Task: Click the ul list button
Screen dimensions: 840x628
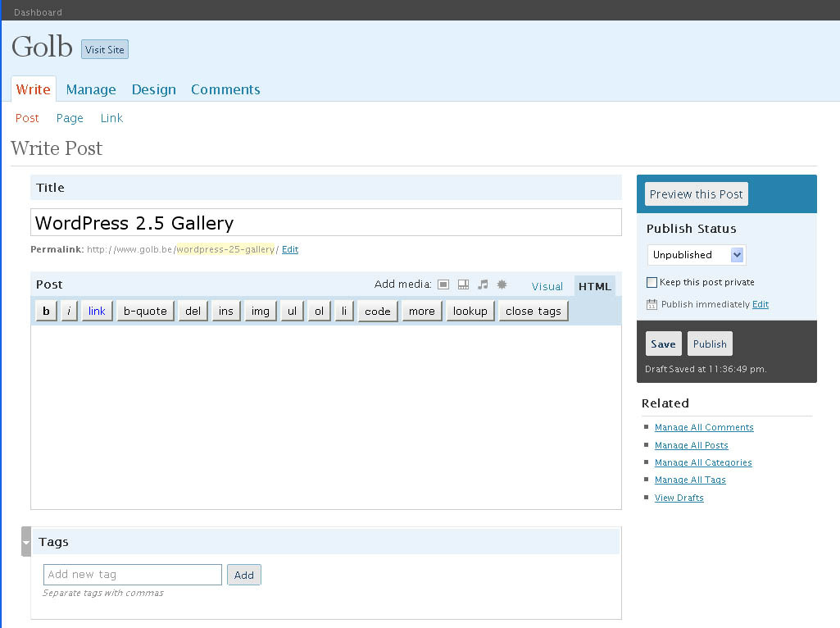Action: click(292, 311)
